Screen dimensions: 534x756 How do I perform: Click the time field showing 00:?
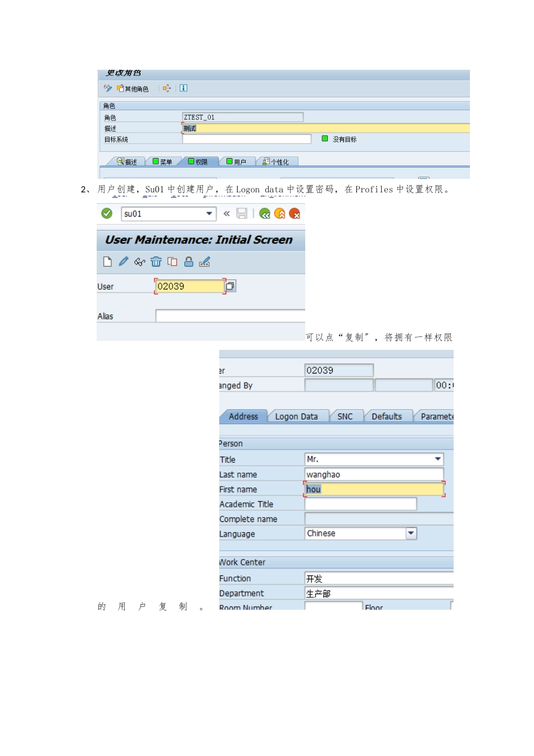point(444,385)
